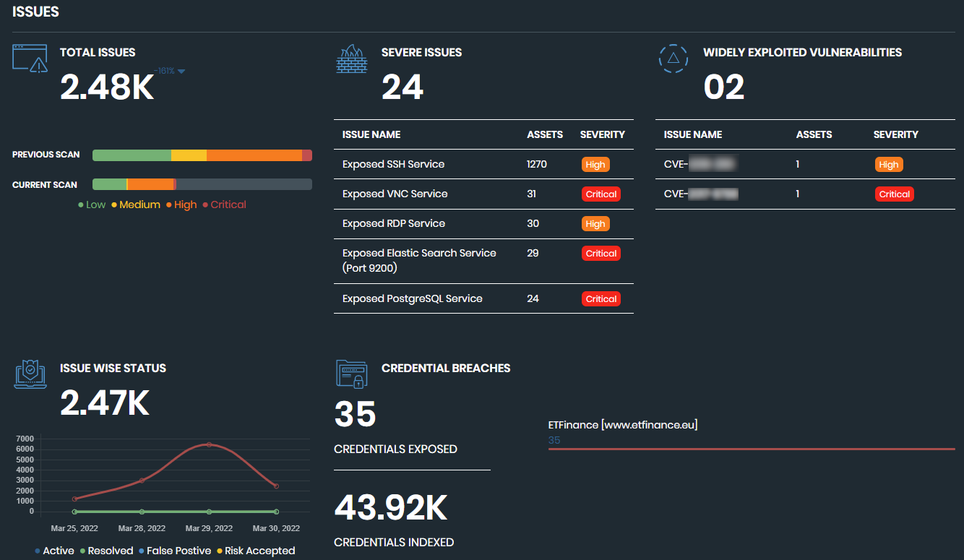
Task: Click the Critical badge on Exposed VNC Service
Action: [x=601, y=194]
